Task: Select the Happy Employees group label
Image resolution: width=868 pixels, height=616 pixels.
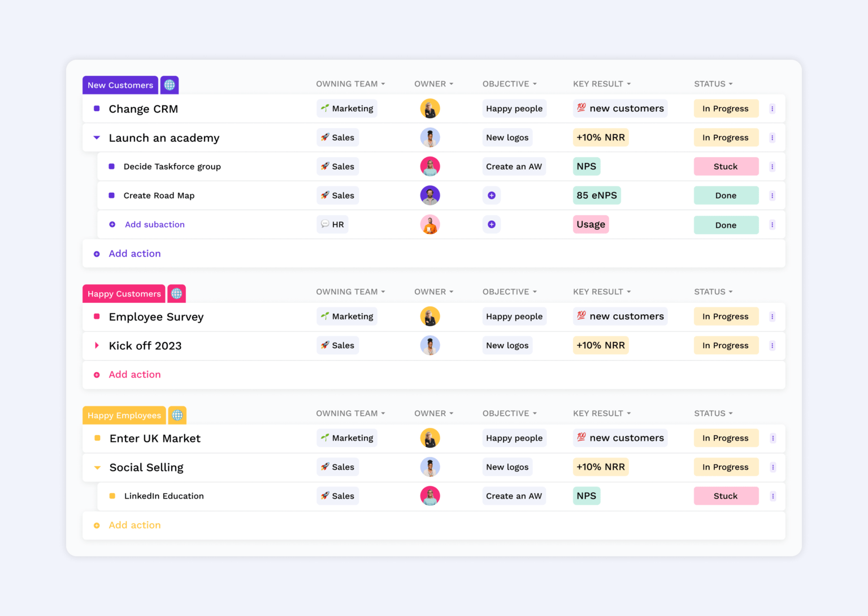Action: point(124,415)
